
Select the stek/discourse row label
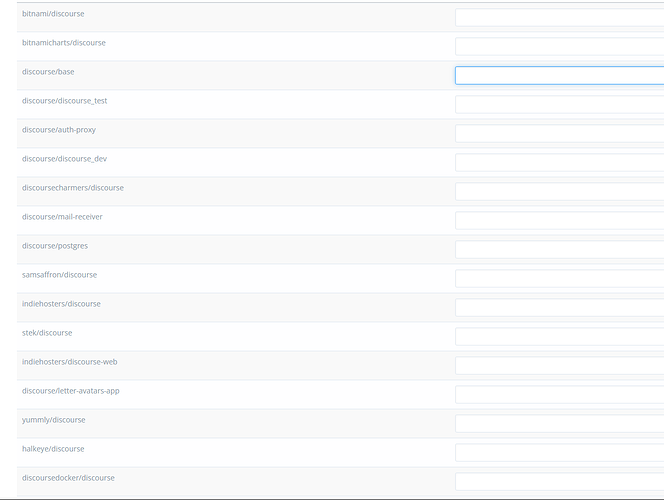[x=47, y=333]
